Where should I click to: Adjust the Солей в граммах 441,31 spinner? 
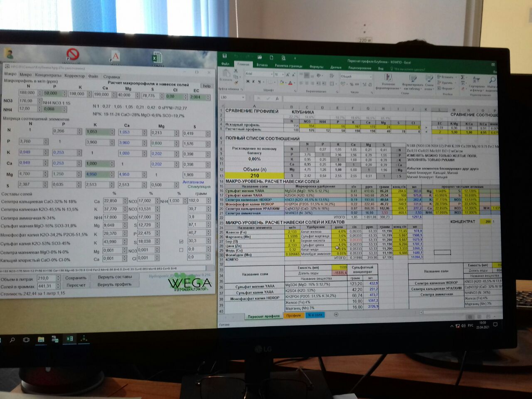click(59, 286)
